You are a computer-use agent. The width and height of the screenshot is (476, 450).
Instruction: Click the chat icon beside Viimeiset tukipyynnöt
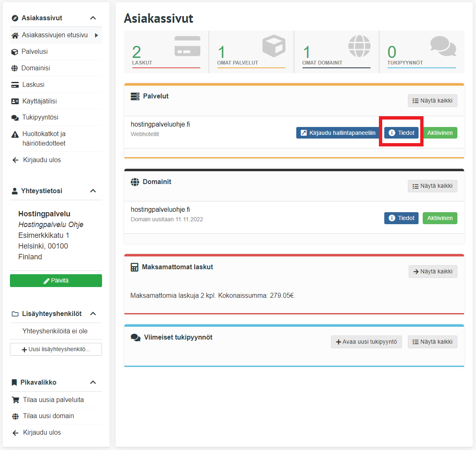136,337
